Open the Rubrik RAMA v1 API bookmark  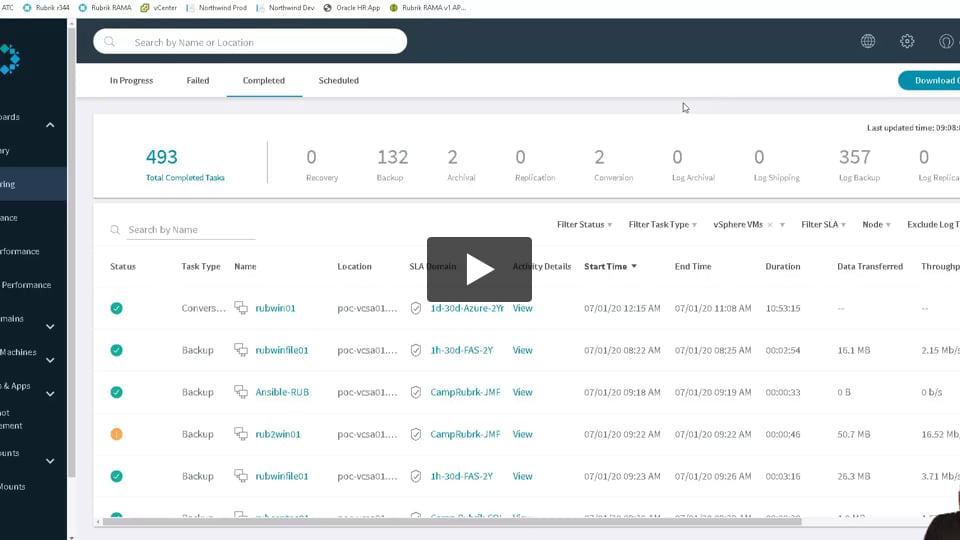click(427, 8)
